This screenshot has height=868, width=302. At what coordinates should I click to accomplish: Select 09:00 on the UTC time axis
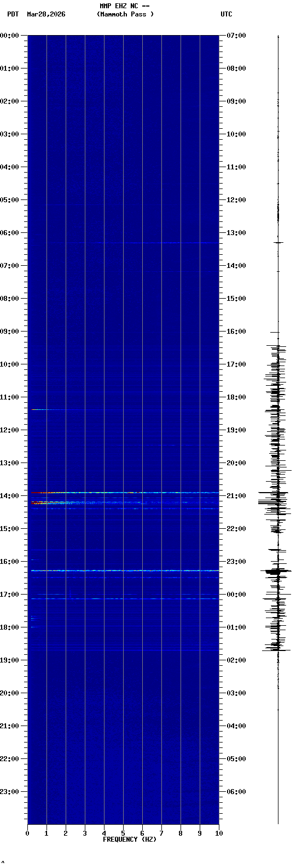236,101
